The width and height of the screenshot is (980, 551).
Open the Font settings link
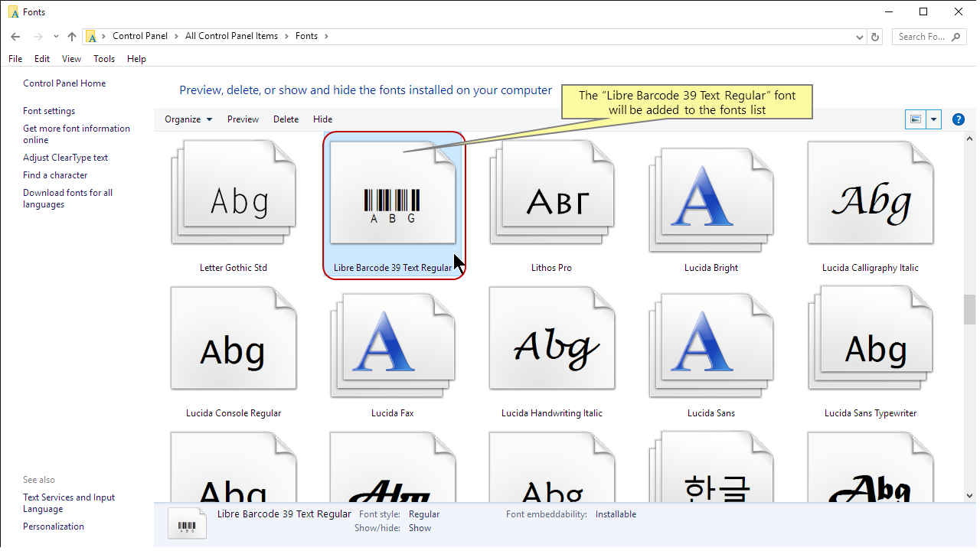click(x=49, y=111)
